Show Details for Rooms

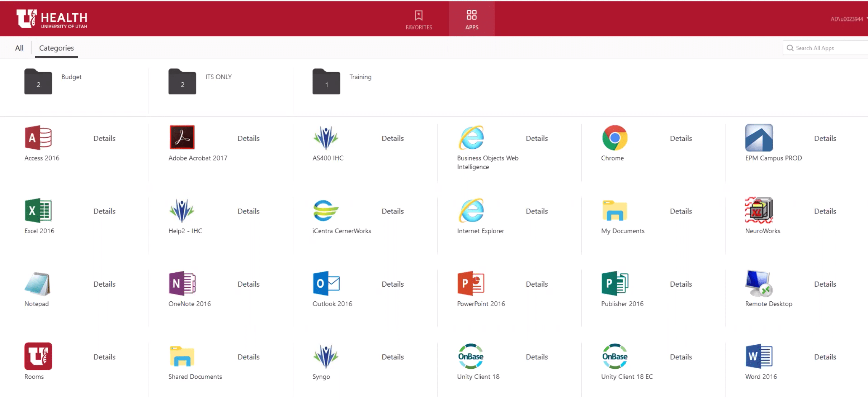(104, 357)
